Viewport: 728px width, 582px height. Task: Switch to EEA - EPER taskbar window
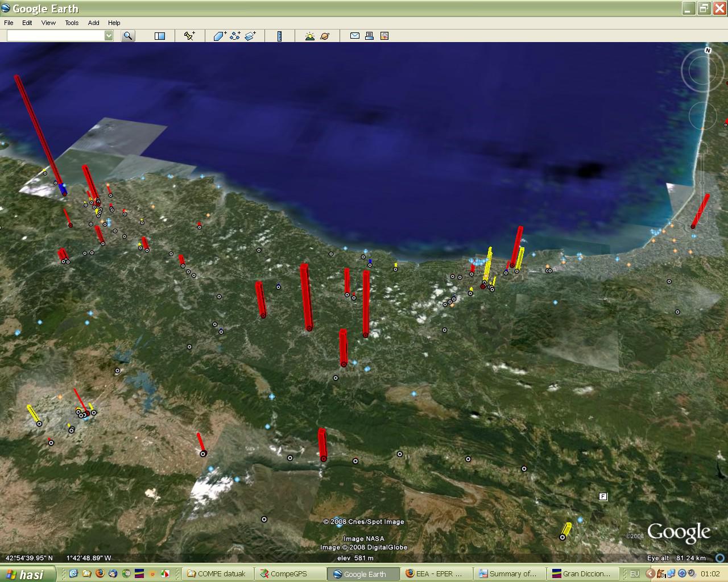click(x=436, y=574)
